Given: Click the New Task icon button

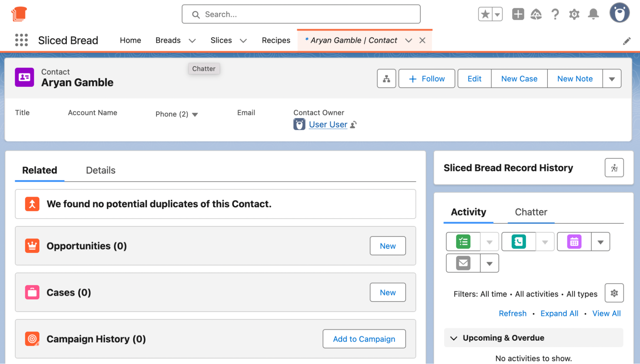Looking at the screenshot, I should (x=463, y=242).
